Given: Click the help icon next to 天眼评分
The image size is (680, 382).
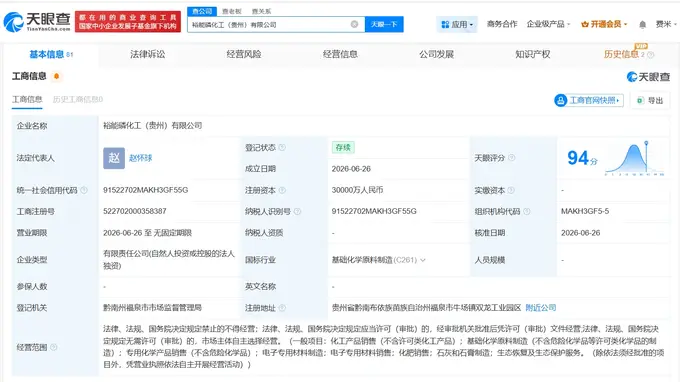Looking at the screenshot, I should click(x=511, y=157).
